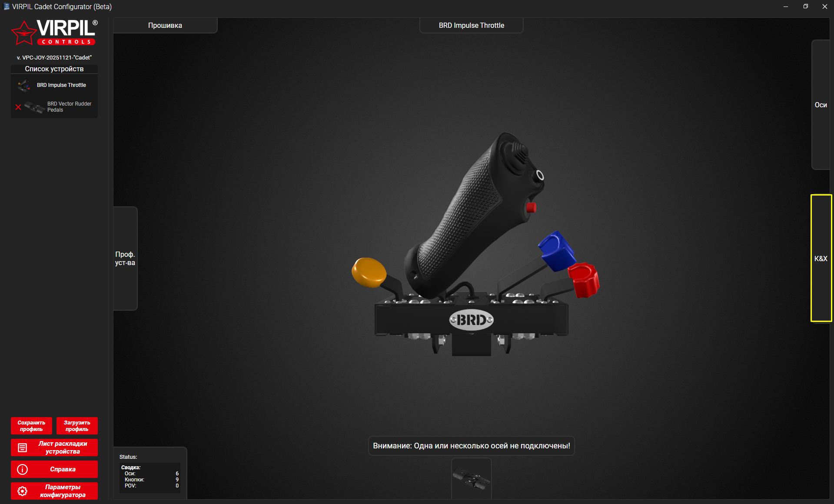Click the bottom center device thumbnail
The height and width of the screenshot is (504, 834).
pyautogui.click(x=471, y=479)
